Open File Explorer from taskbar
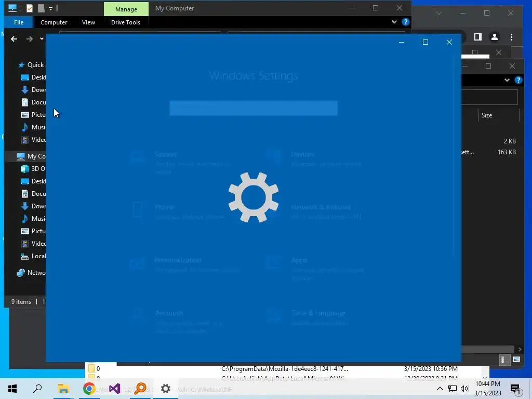This screenshot has height=399, width=532. coord(63,389)
